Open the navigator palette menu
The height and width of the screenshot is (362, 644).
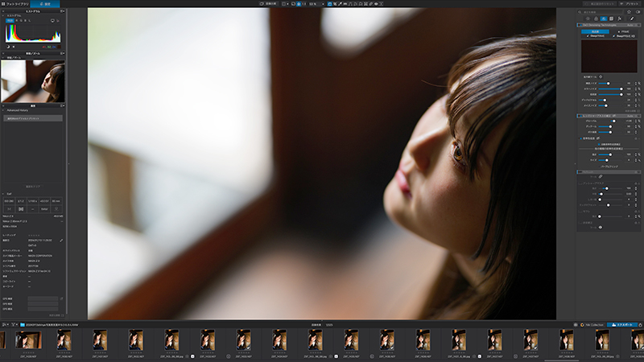click(63, 53)
